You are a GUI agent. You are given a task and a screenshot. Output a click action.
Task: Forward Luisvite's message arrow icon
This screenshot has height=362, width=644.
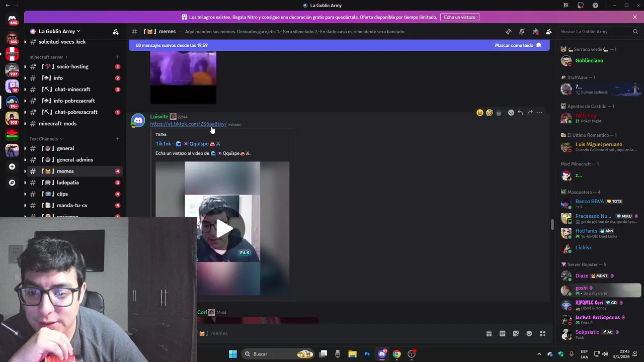tap(530, 113)
